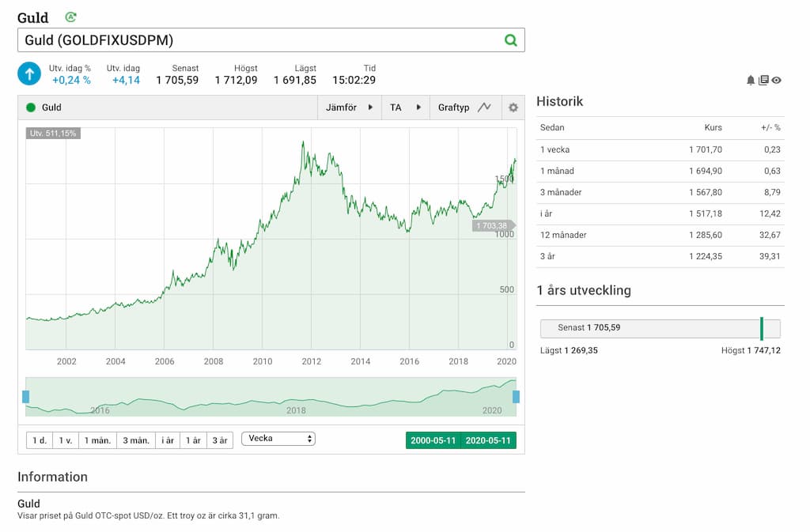Click the 2020-05-11 end date button

pos(488,440)
